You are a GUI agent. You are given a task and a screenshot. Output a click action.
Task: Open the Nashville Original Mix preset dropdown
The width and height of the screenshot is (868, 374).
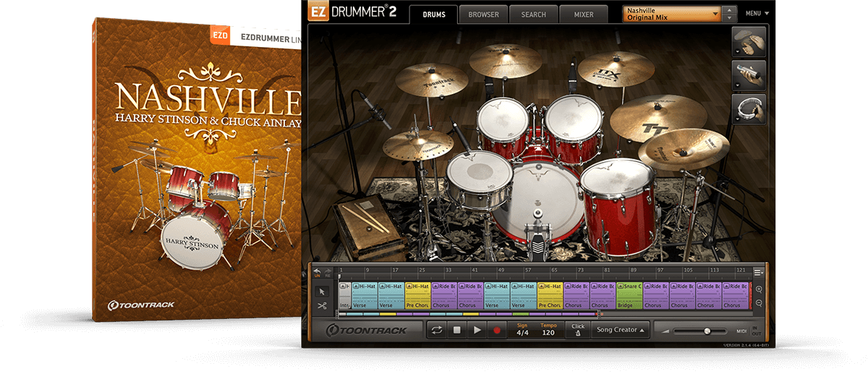pyautogui.click(x=673, y=14)
